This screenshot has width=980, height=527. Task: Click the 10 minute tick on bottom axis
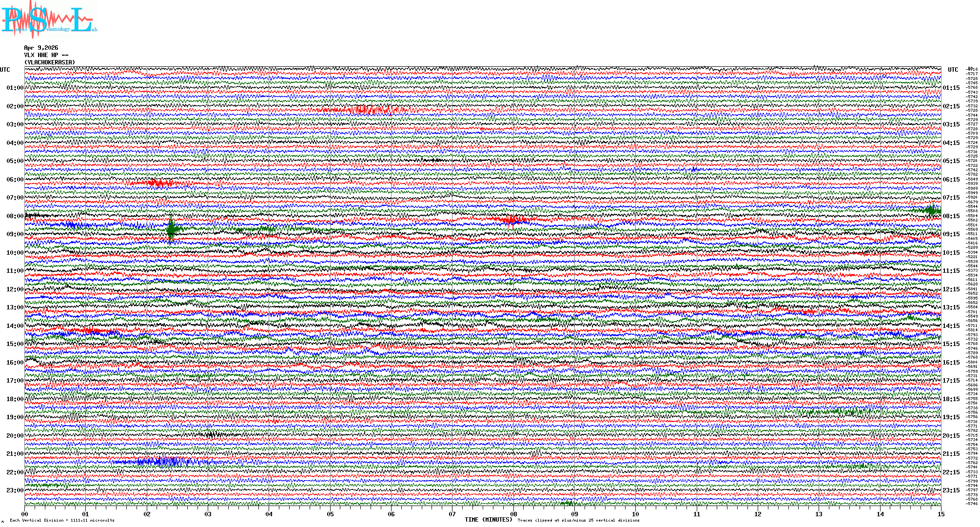635,514
